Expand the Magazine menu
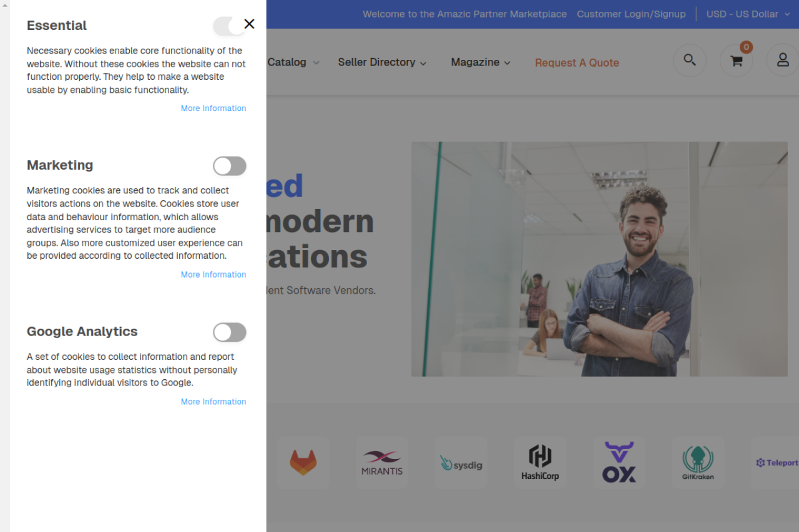The width and height of the screenshot is (799, 532). coord(481,62)
